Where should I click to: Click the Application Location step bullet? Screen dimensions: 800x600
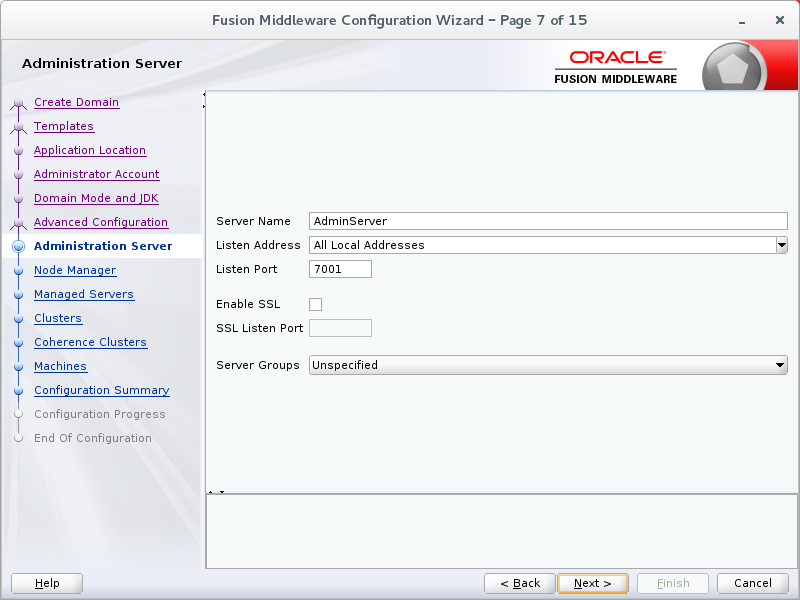(18, 151)
